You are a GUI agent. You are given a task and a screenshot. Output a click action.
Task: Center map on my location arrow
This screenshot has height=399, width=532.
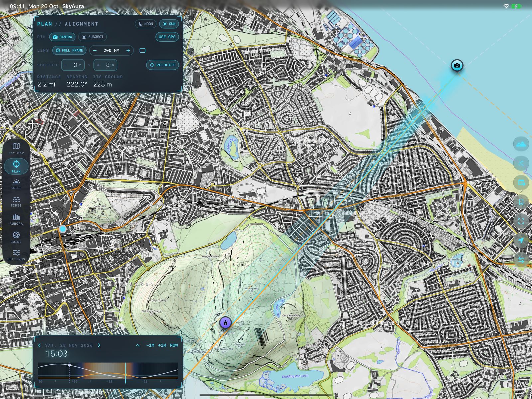(x=521, y=240)
